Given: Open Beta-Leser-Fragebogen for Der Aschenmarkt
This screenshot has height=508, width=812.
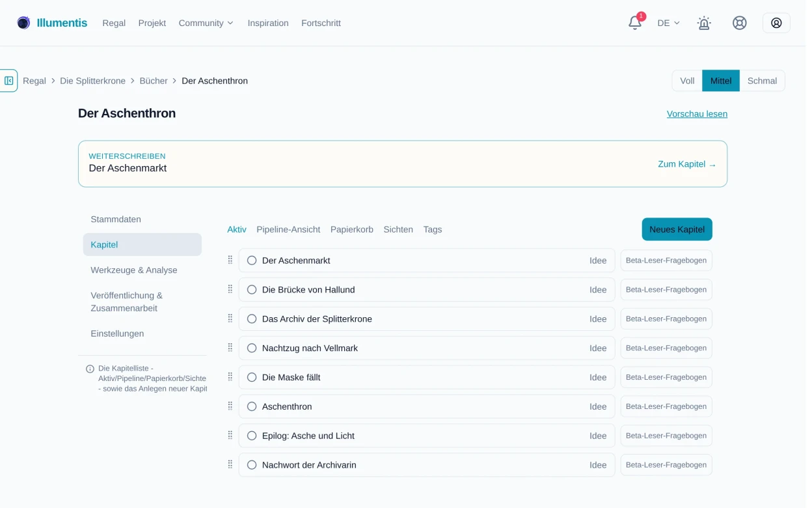Looking at the screenshot, I should pos(666,261).
